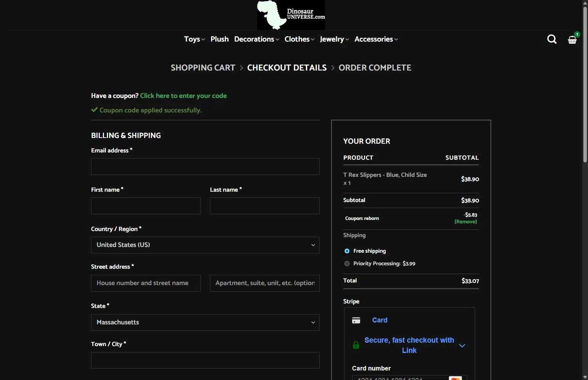Viewport: 588px width, 380px height.
Task: Focus House number and street name field
Action: (146, 283)
